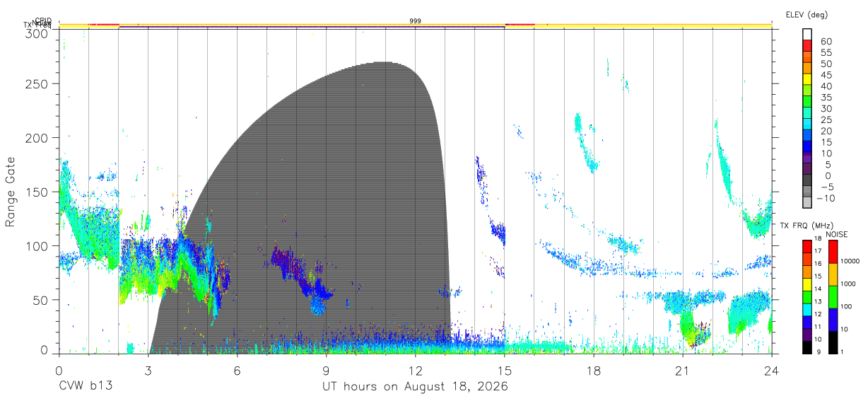This screenshot has height=401, width=868.
Task: Click the 30 label on the ELEV colorbar
Action: 826,109
